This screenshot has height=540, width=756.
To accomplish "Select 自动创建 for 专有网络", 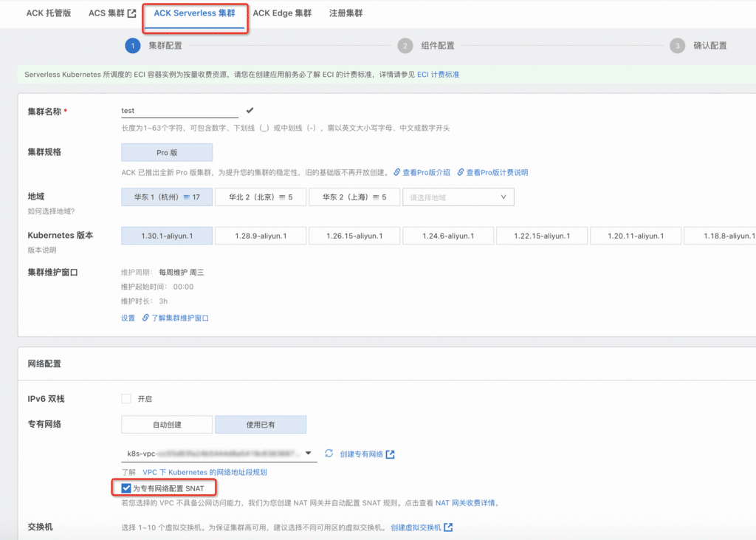I will pyautogui.click(x=167, y=425).
